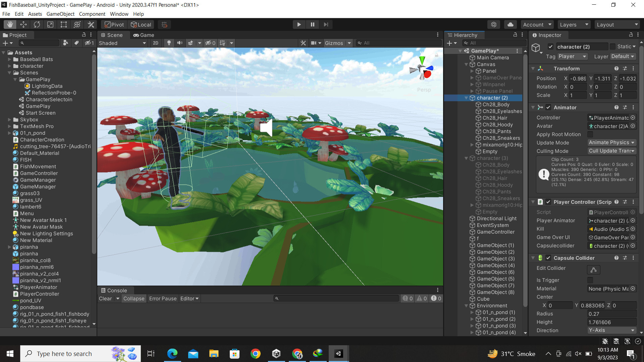Mute scene audio speaker icon

[x=180, y=43]
